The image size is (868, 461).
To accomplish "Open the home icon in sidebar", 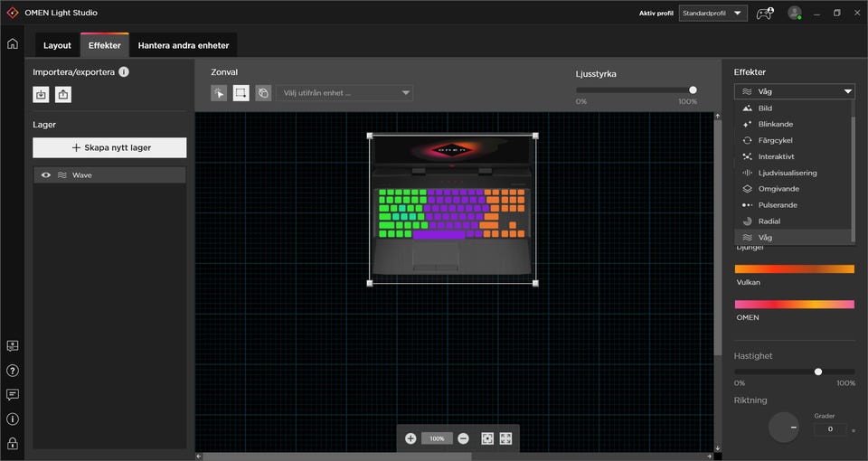I will point(12,43).
